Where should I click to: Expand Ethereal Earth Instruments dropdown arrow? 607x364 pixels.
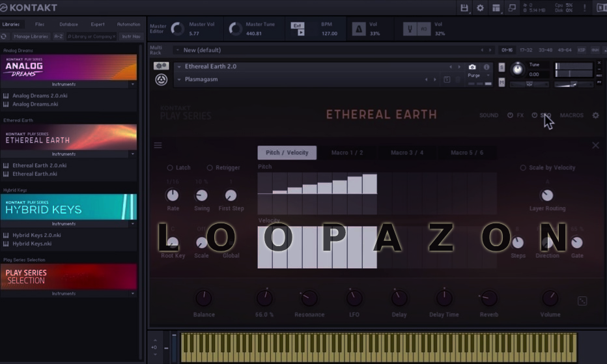point(133,154)
